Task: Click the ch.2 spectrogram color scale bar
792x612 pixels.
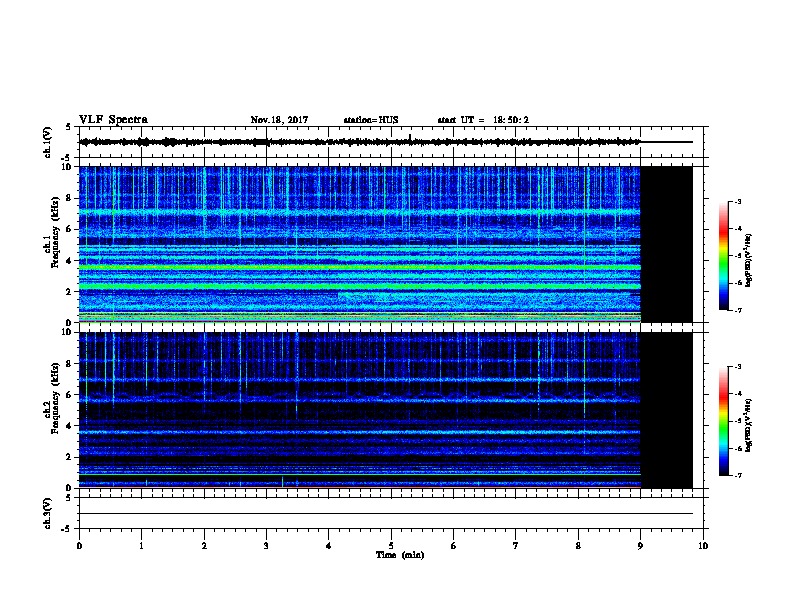Action: click(x=724, y=421)
